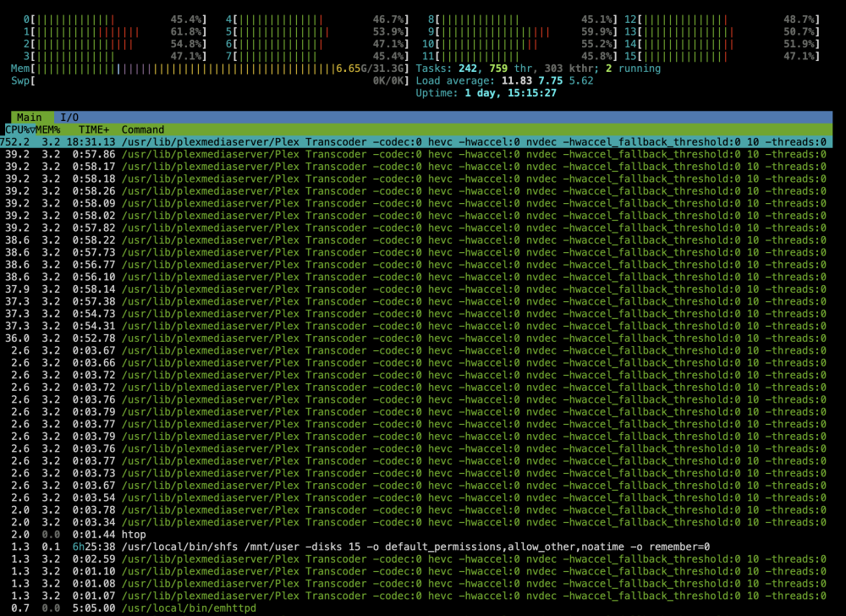Screen dimensions: 846x616
Task: Select the process row with time 0:03.73
Action: [416, 473]
